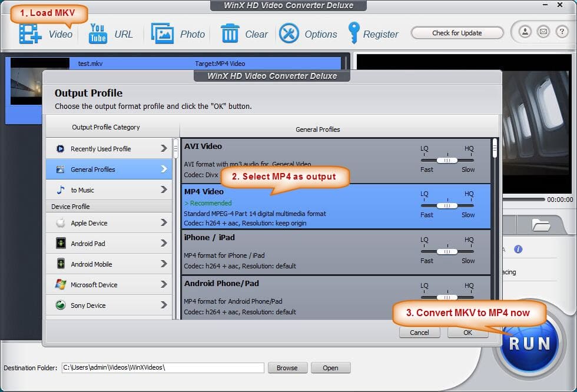Click the Apple Device icon
This screenshot has height=392, width=577.
[60, 223]
